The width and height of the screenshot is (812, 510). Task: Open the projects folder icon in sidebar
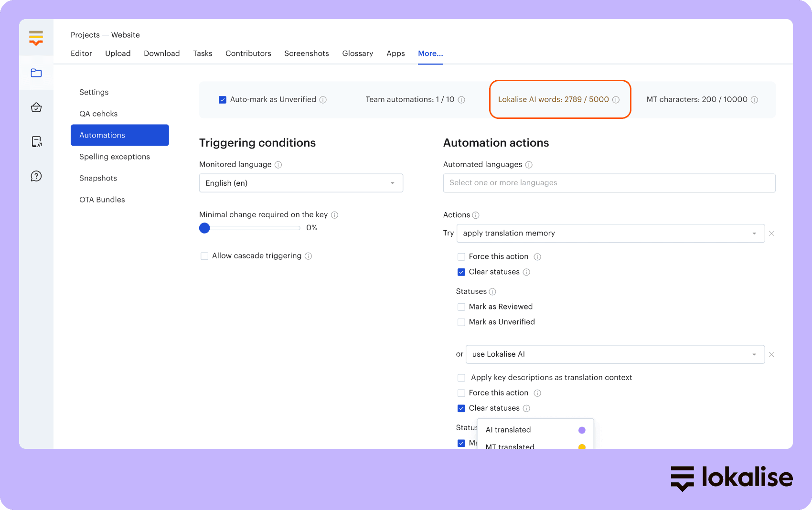point(36,73)
